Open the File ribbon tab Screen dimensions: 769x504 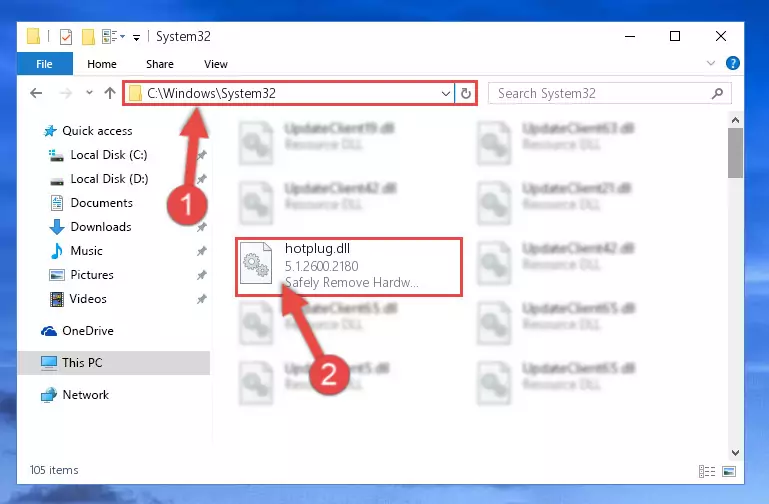[45, 64]
